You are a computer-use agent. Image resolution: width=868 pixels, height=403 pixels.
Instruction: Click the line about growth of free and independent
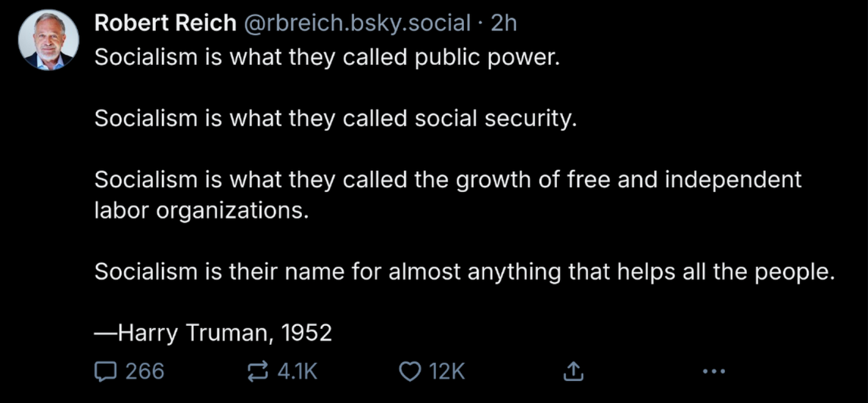click(447, 181)
